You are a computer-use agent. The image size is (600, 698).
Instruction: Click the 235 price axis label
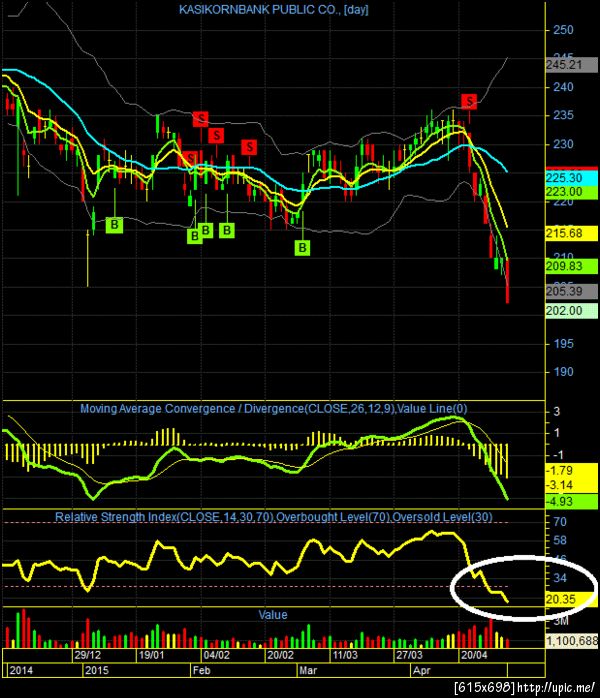pos(563,115)
